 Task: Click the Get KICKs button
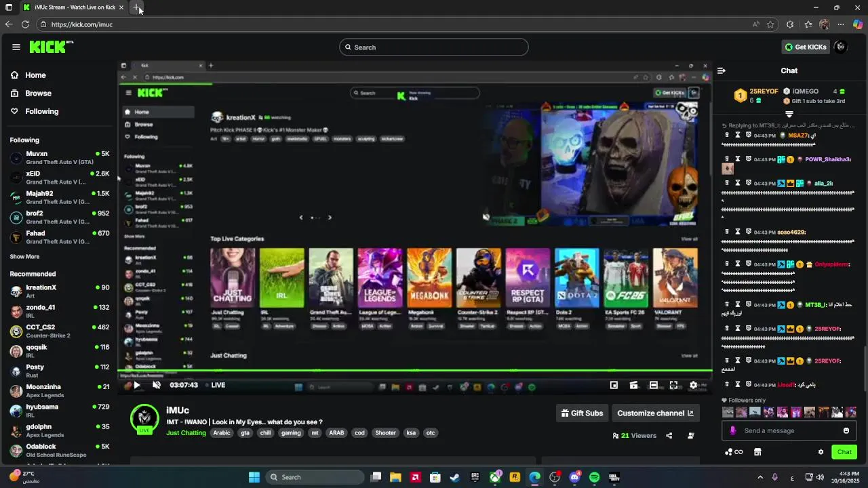(806, 47)
